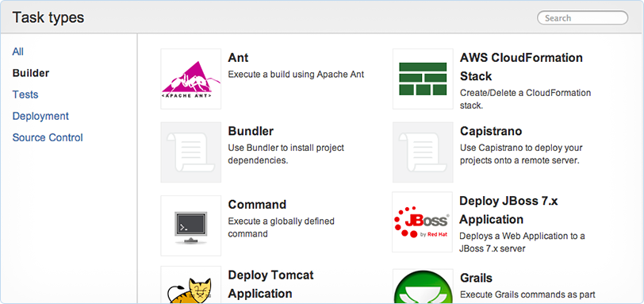Choose the Deploy JBoss 7.x Application title
644x304 pixels.
(x=508, y=210)
